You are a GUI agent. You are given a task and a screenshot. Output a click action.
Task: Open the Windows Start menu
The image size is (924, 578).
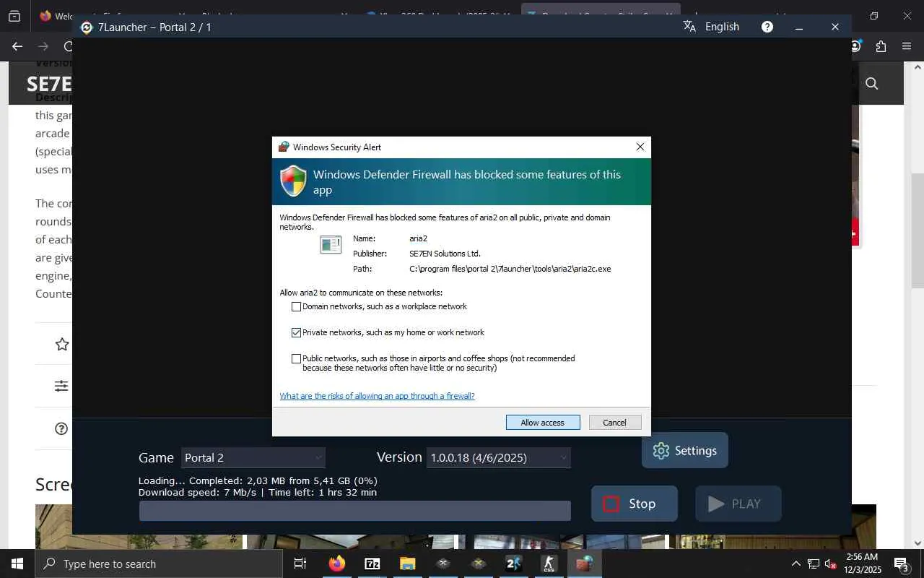point(17,564)
